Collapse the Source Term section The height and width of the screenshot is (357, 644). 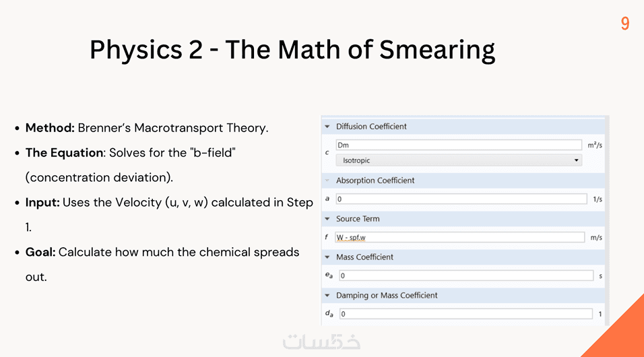[x=327, y=219]
